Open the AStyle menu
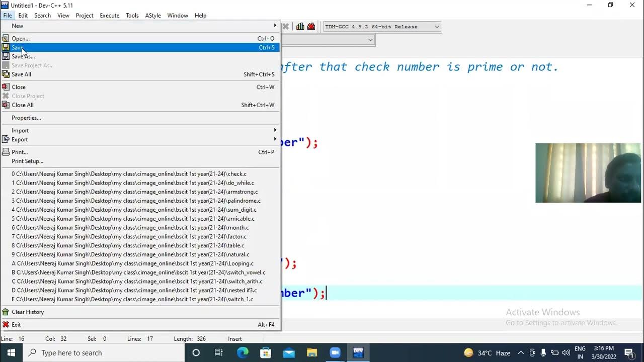This screenshot has height=362, width=644. tap(153, 16)
